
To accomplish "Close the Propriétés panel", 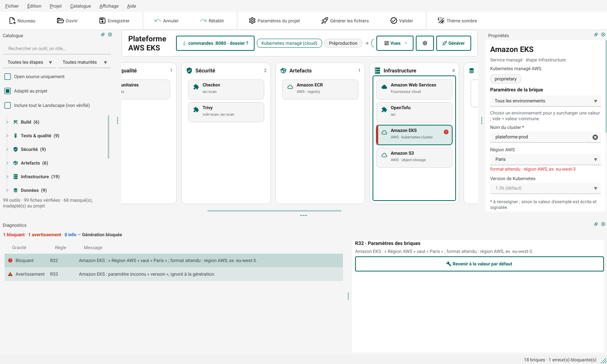I will click(603, 35).
